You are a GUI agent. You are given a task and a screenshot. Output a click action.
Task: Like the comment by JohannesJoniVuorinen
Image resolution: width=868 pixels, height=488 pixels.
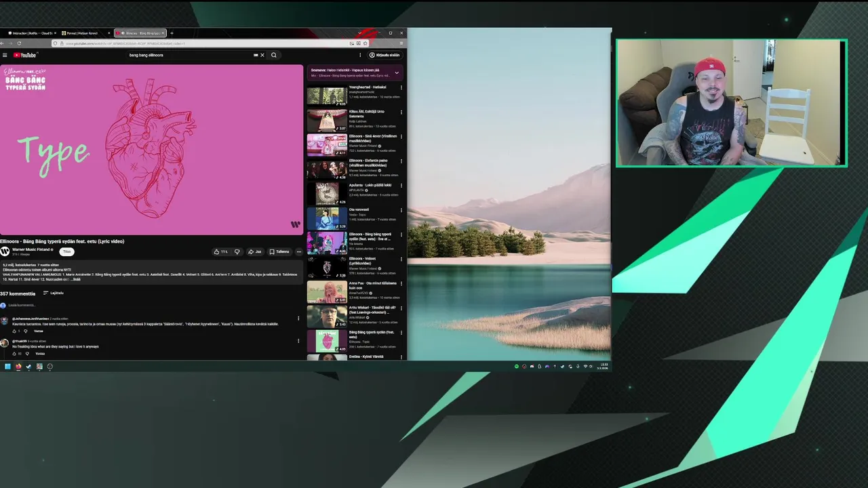[x=14, y=331]
